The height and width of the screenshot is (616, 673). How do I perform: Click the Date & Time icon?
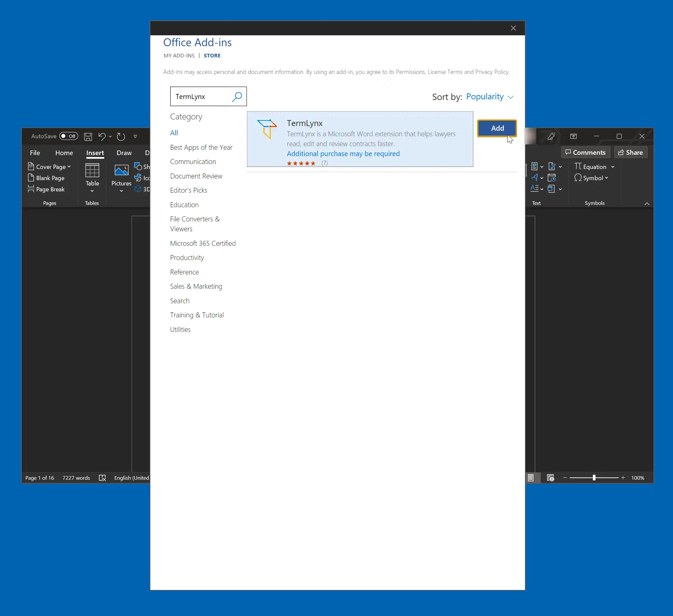pos(552,178)
